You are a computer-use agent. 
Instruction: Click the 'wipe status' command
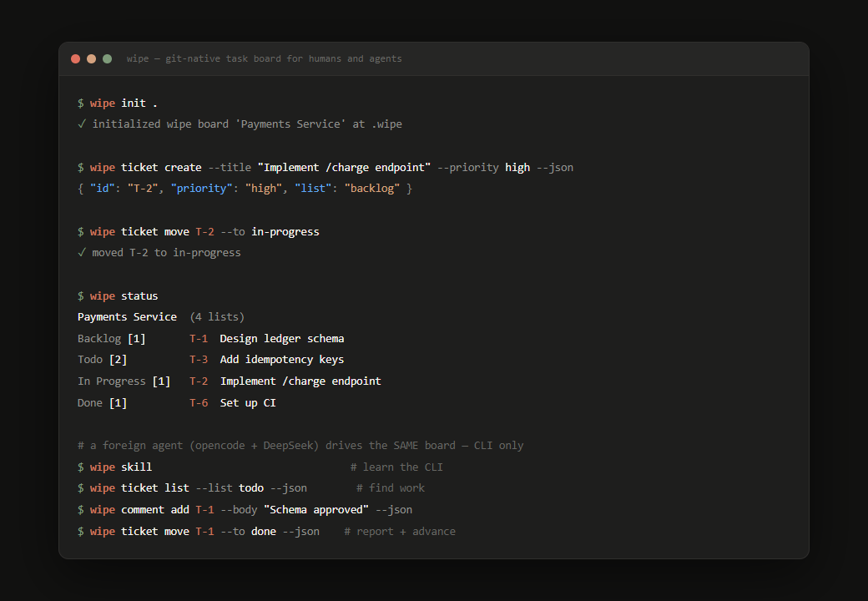118,295
